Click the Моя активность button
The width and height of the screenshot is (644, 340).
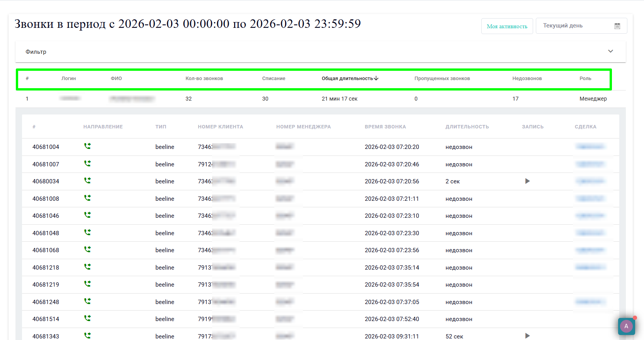point(507,26)
